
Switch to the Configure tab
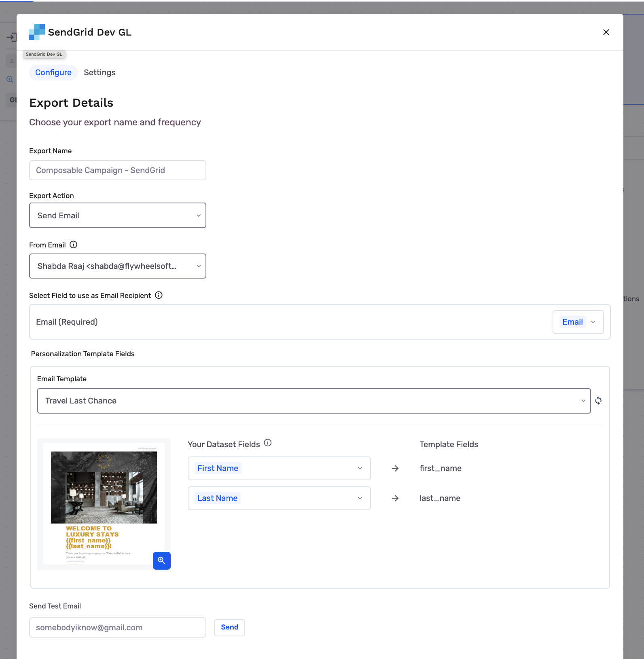[x=53, y=72]
